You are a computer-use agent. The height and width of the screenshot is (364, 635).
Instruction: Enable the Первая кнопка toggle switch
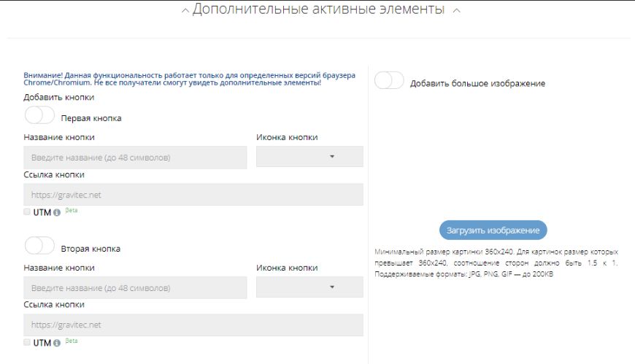[x=39, y=115]
